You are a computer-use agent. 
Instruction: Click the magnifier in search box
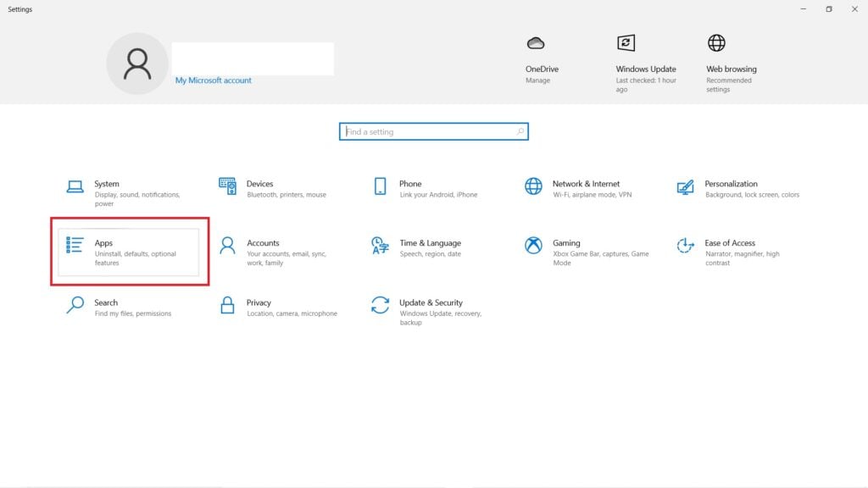pos(520,131)
